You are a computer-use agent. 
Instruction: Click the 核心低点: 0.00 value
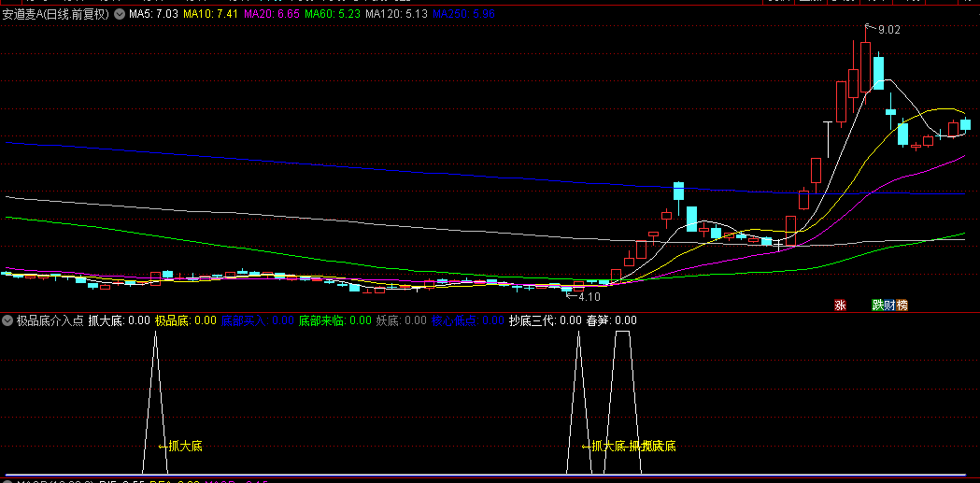pyautogui.click(x=467, y=320)
